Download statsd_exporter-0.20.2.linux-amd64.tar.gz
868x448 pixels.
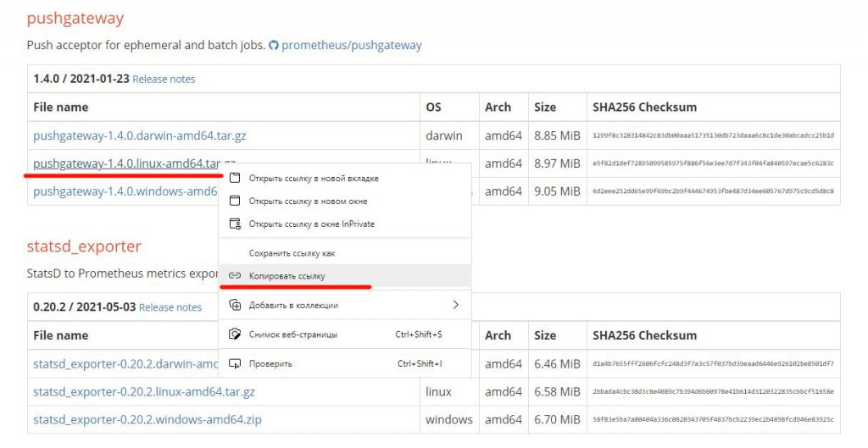click(143, 392)
